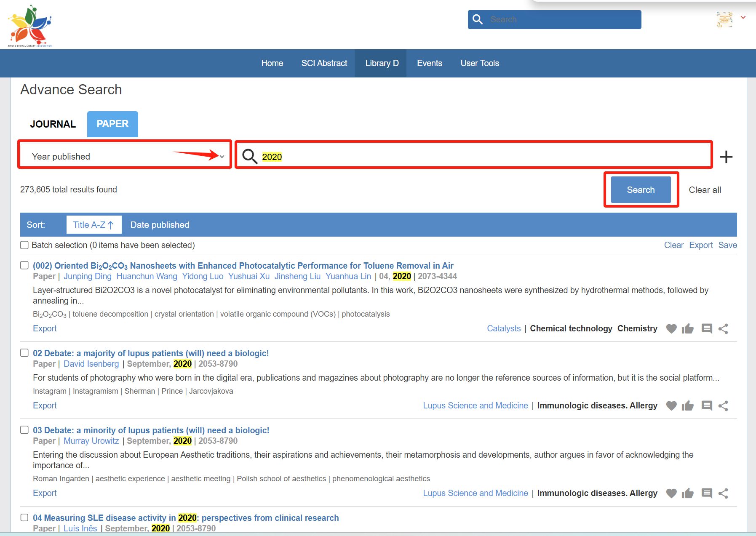Image resolution: width=756 pixels, height=536 pixels.
Task: Click the plus icon to add search field
Action: coord(726,157)
